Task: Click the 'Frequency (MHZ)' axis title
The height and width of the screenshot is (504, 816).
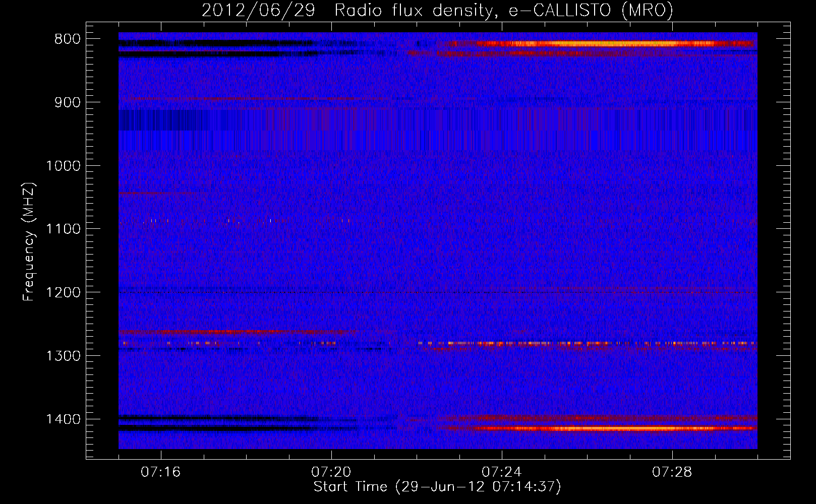Action: 29,241
